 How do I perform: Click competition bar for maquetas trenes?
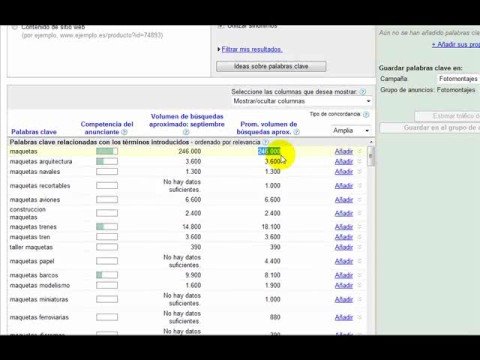pyautogui.click(x=107, y=227)
